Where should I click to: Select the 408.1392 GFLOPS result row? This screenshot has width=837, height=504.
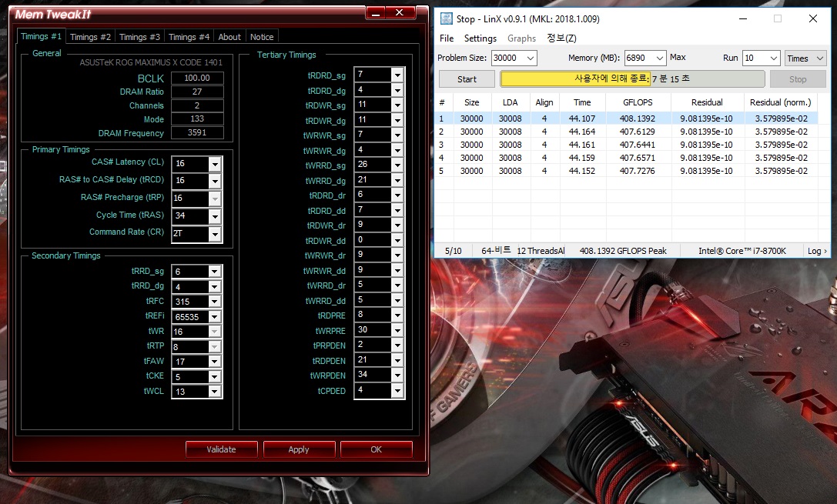tap(628, 118)
